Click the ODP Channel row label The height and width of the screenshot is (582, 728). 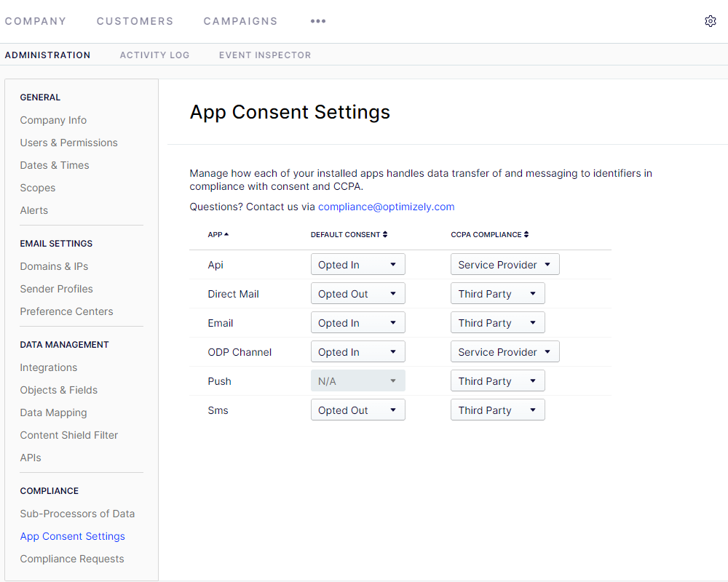pyautogui.click(x=240, y=352)
